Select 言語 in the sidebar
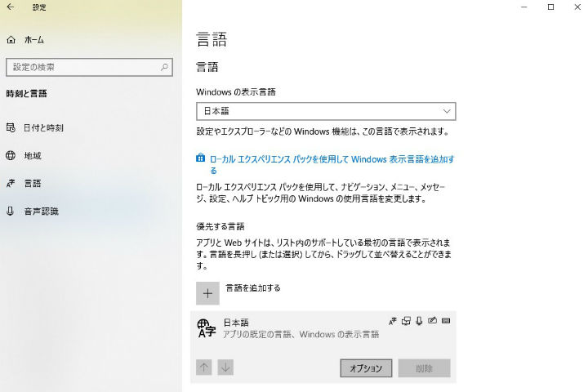Screen dimensions: 588x392 click(33, 184)
